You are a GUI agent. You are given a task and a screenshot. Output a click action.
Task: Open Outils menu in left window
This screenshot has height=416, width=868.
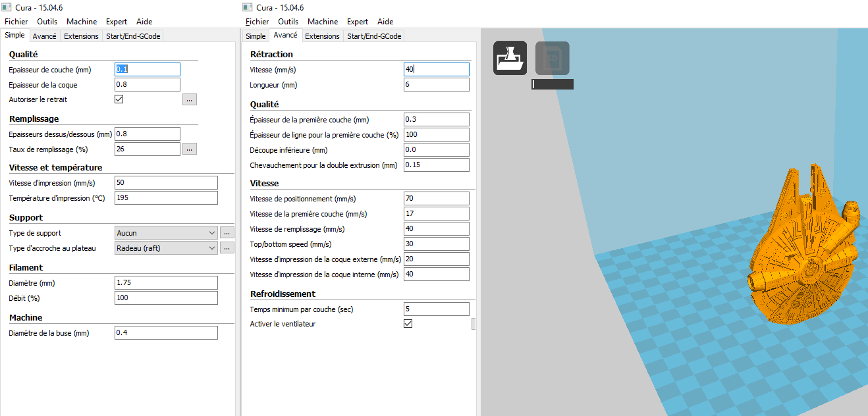pos(47,22)
